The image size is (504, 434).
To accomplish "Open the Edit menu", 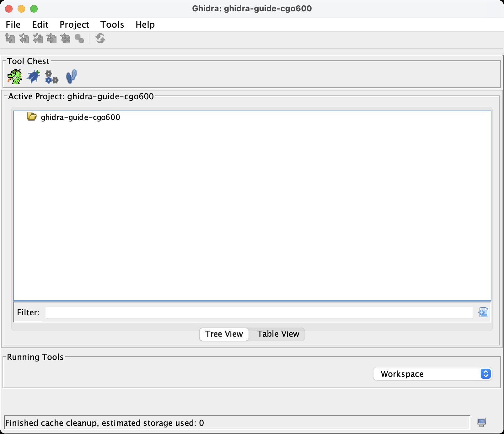I will point(40,24).
